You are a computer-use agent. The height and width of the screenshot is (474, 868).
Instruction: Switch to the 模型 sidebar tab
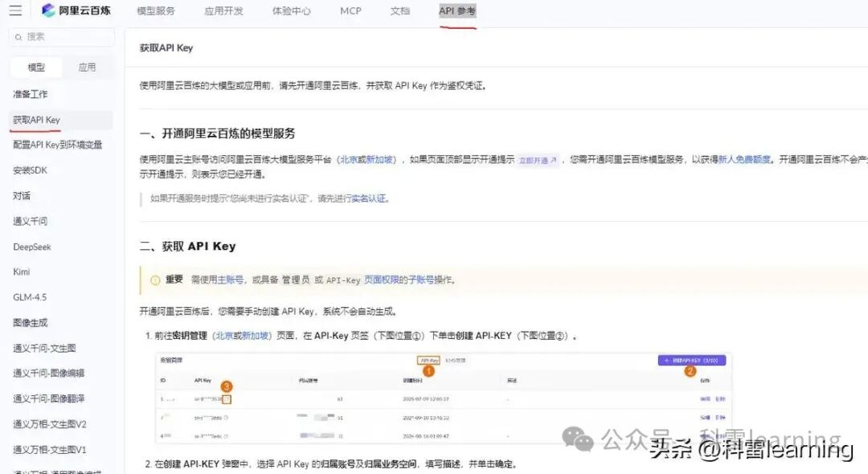(36, 67)
